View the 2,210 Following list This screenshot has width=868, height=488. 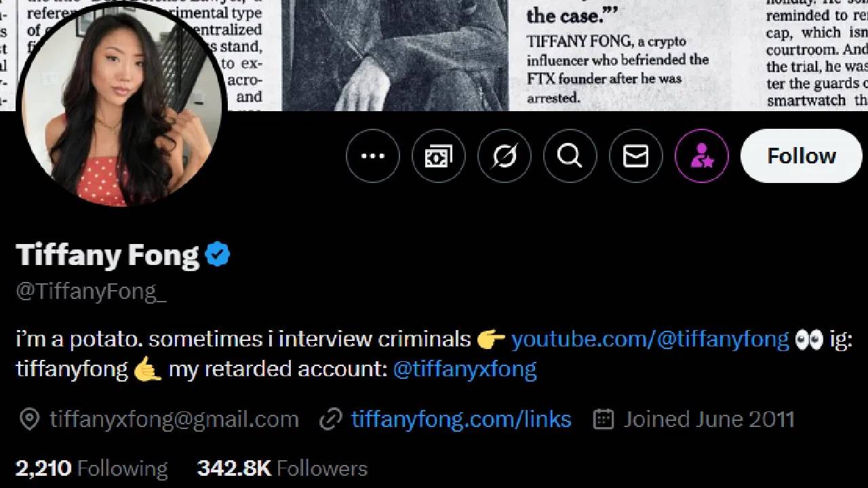(x=91, y=468)
